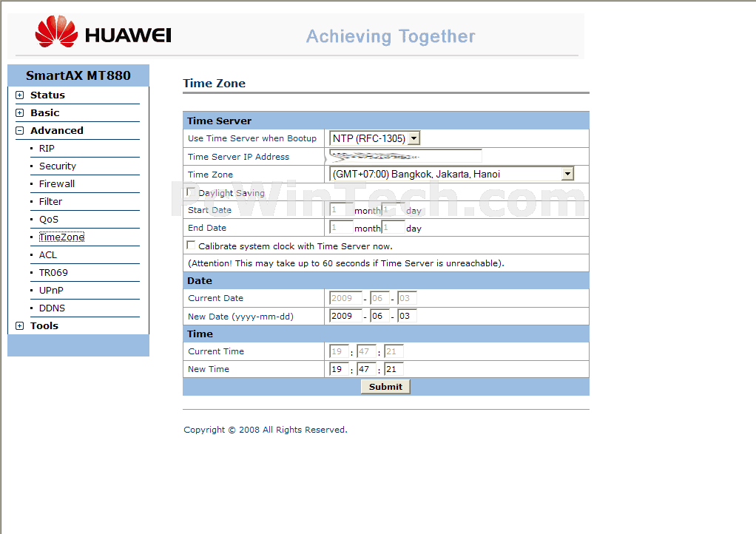The height and width of the screenshot is (534, 756).
Task: Click the SmartAX MT880 sidebar title
Action: [78, 75]
